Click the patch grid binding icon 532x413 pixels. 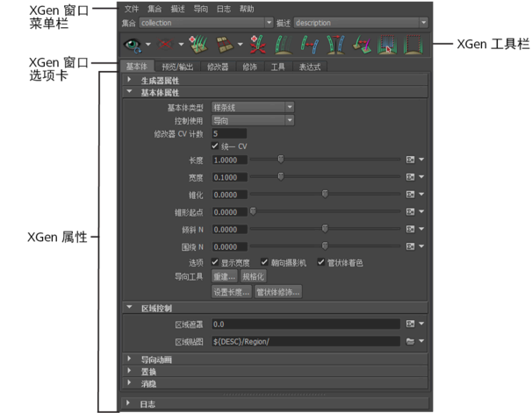[x=225, y=45]
